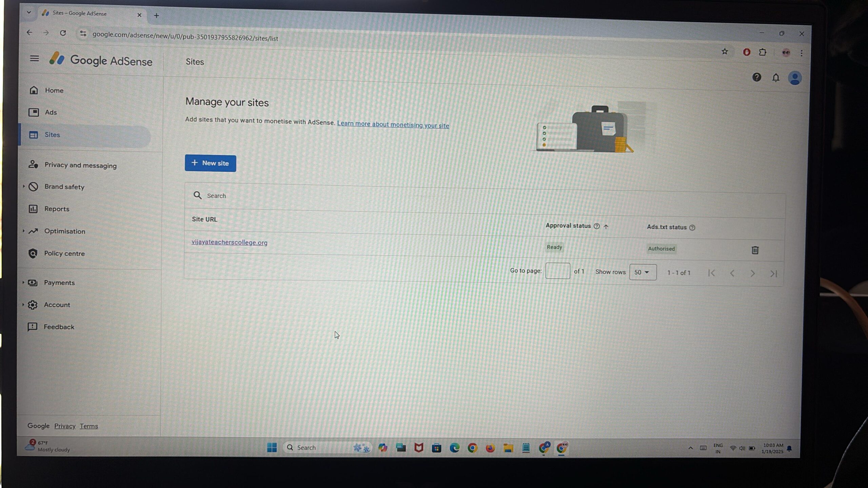Open the Show rows 50 dropdown
Image resolution: width=868 pixels, height=488 pixels.
coord(643,272)
